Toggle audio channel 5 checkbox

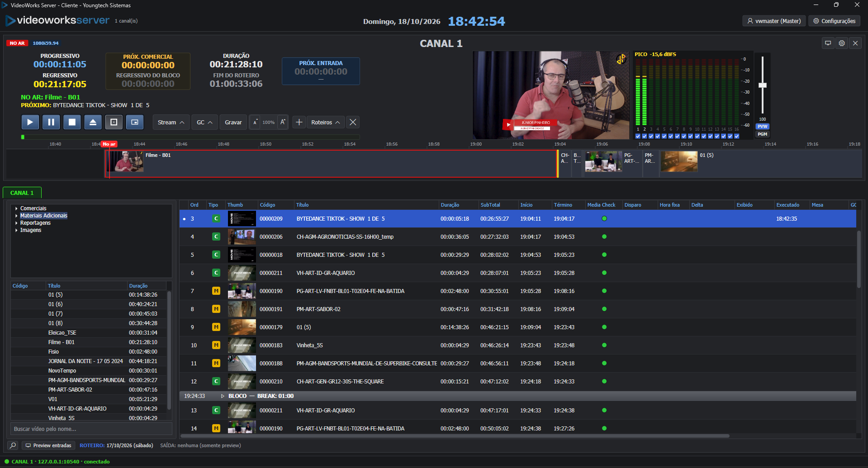pos(664,136)
